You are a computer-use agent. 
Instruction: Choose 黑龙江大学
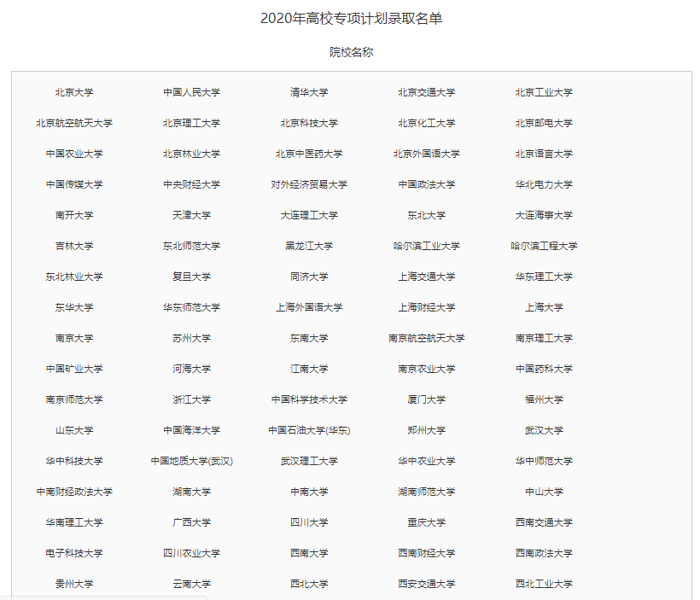click(309, 246)
